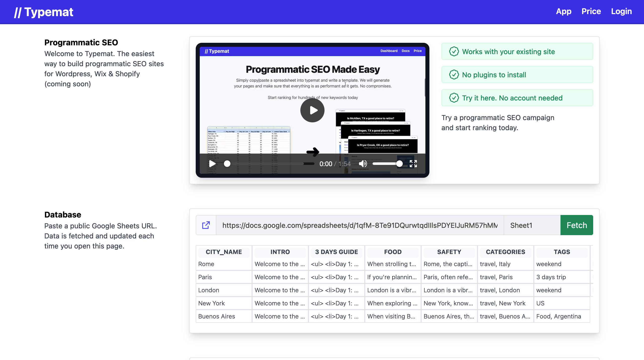Click 'New York, know...' safety cell
This screenshot has height=360, width=644.
449,303
